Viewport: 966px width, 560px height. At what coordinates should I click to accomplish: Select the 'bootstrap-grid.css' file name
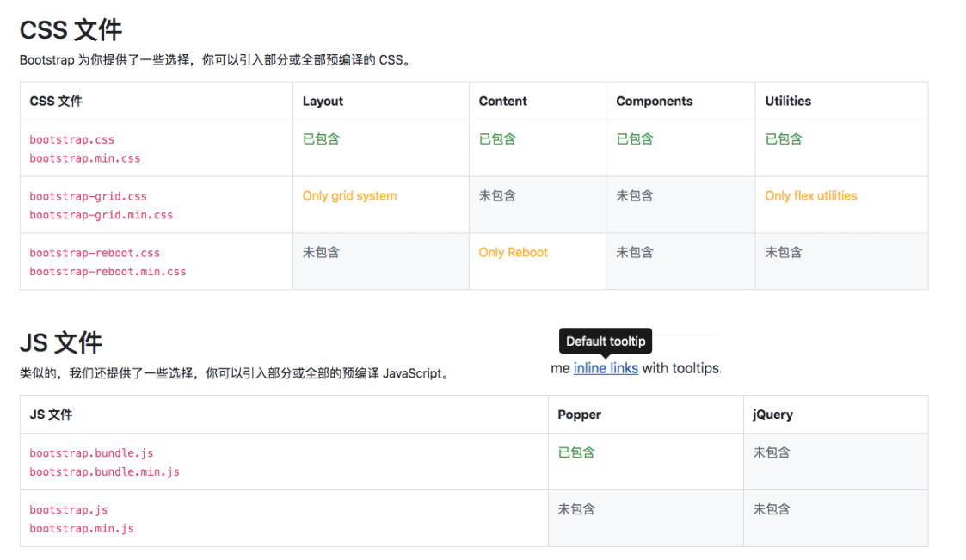click(88, 196)
